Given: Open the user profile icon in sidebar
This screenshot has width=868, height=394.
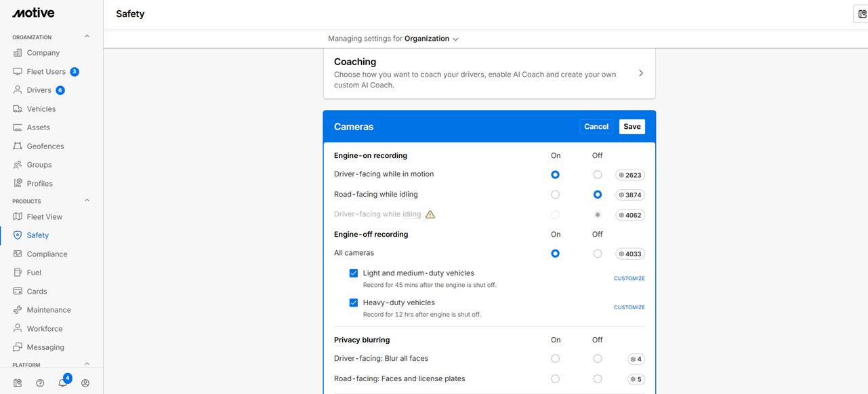Looking at the screenshot, I should tap(85, 383).
